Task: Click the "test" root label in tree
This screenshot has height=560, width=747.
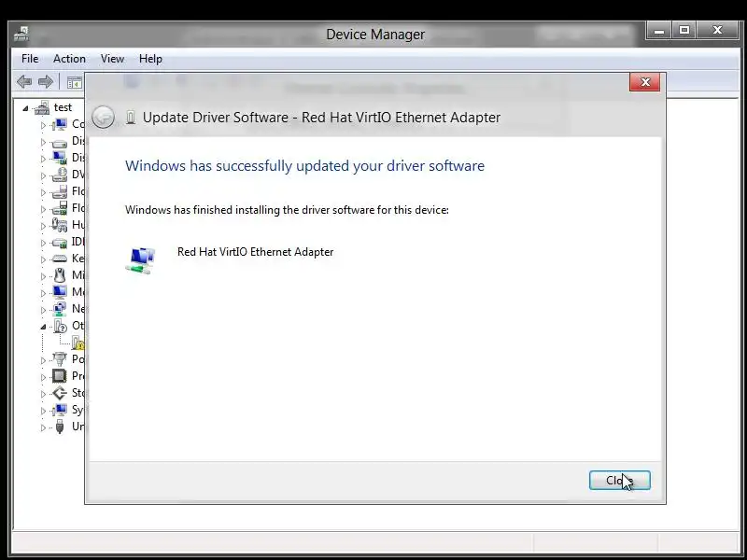Action: [x=63, y=107]
